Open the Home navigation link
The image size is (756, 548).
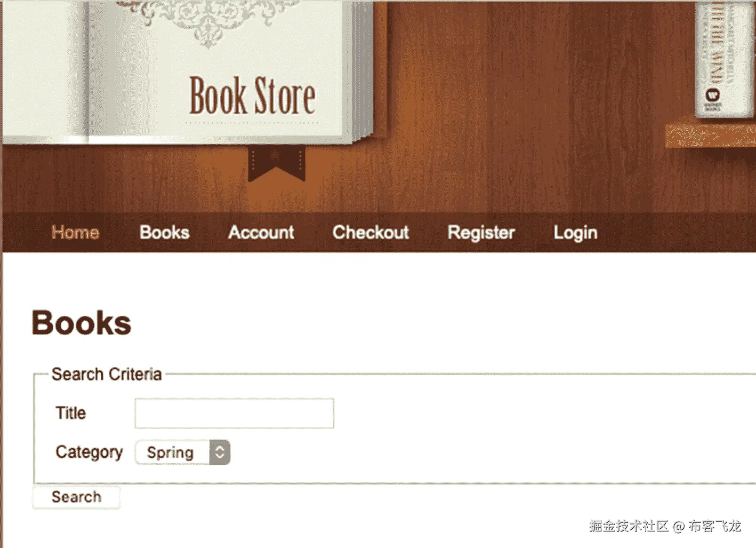pos(75,232)
